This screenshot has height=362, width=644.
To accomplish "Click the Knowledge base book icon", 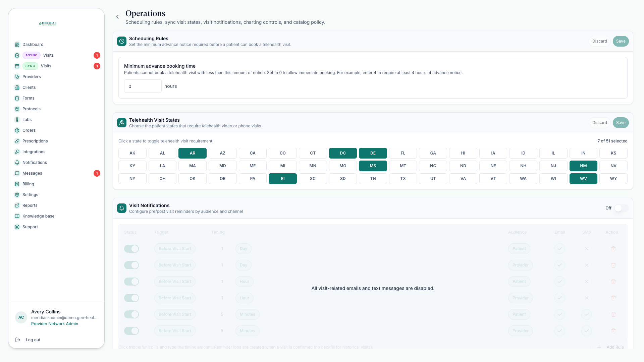I will (x=17, y=216).
